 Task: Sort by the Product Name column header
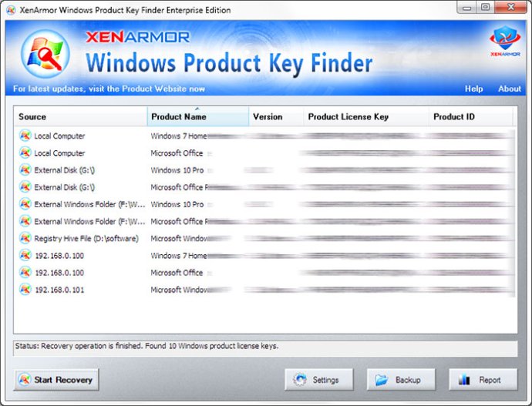click(198, 116)
